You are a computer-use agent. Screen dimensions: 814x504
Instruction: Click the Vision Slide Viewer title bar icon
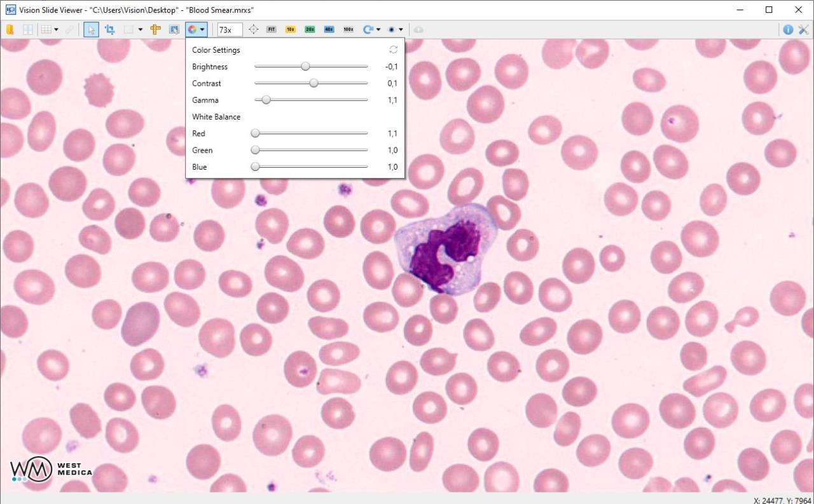(x=10, y=10)
